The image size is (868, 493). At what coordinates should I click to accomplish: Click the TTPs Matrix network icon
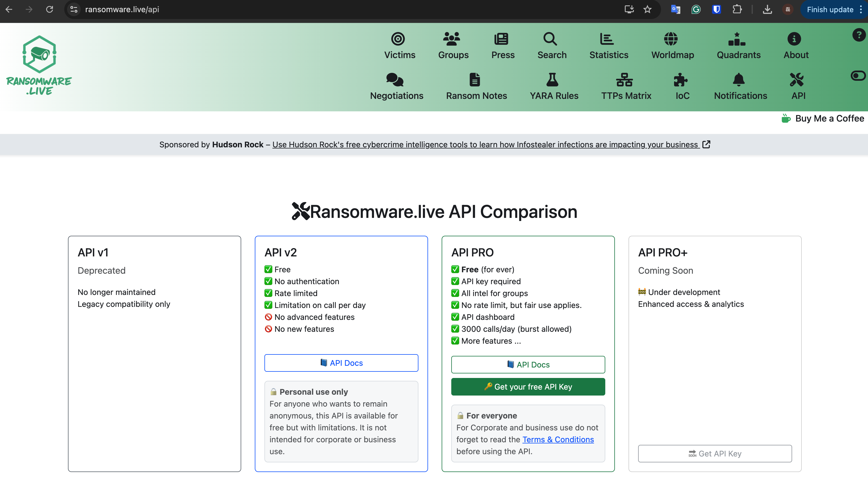[x=624, y=80]
